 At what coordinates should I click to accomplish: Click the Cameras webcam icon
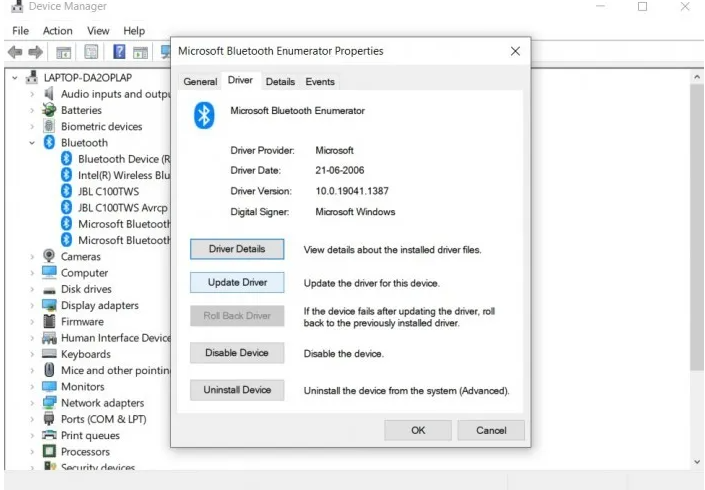click(49, 256)
